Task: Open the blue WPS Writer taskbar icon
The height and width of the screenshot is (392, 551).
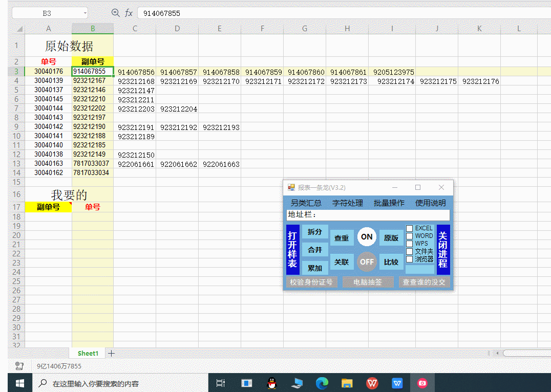Action: click(x=397, y=383)
